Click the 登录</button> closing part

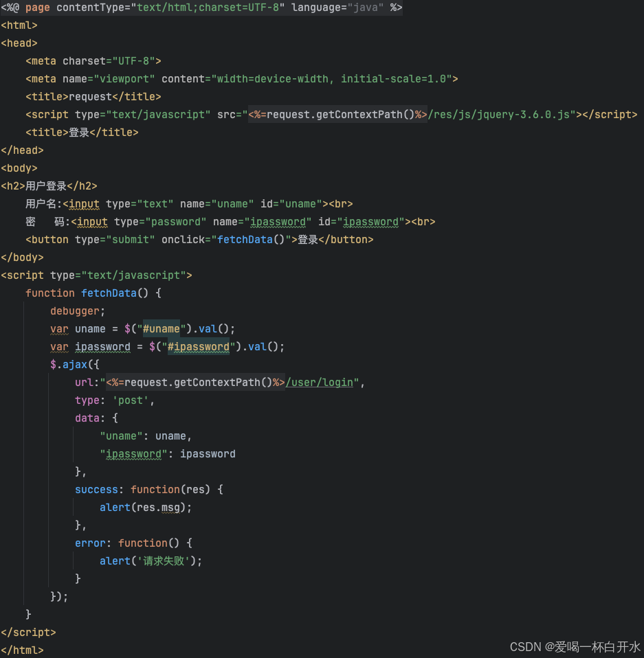point(335,240)
